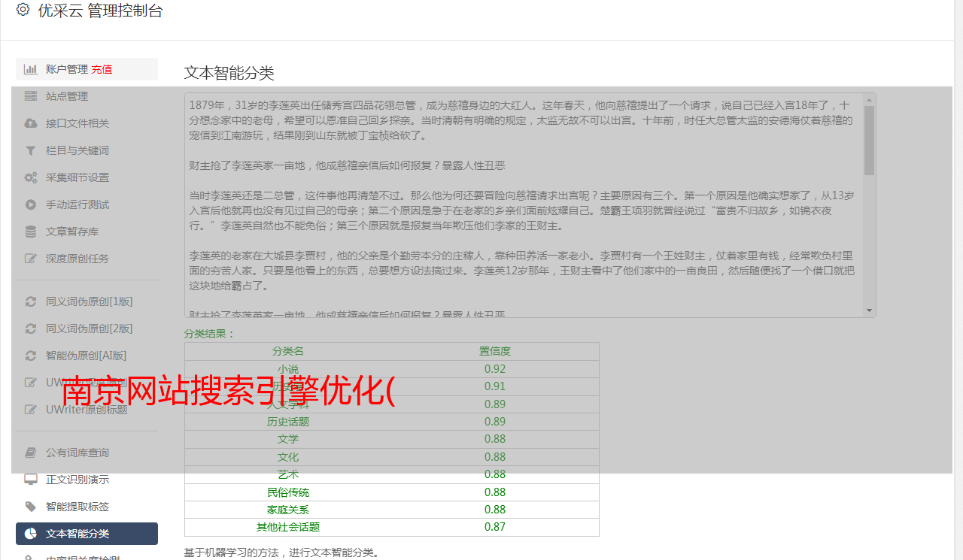Viewport: 963px width, 560px height.
Task: Select the 0.92 confidence value
Action: [x=495, y=369]
